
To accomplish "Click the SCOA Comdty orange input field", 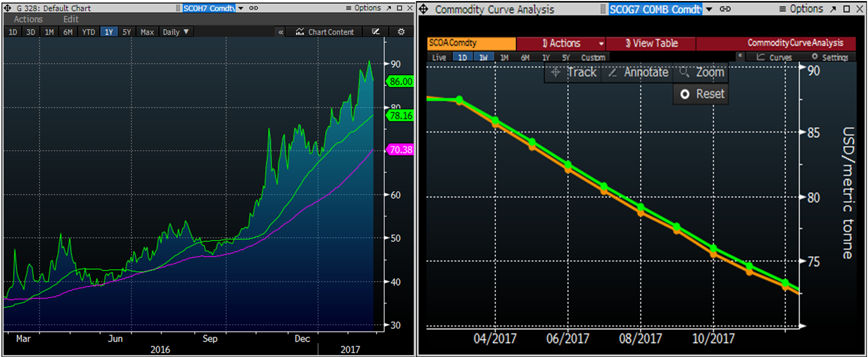I will (471, 43).
